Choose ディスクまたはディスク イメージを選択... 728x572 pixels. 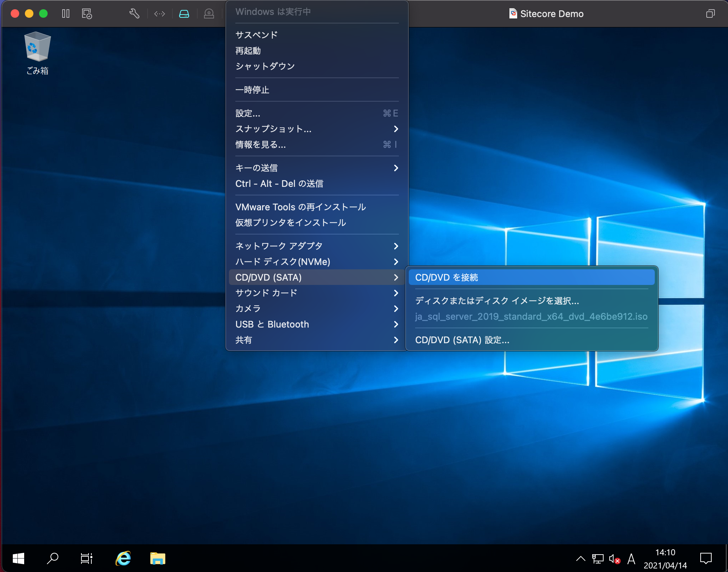pyautogui.click(x=531, y=301)
